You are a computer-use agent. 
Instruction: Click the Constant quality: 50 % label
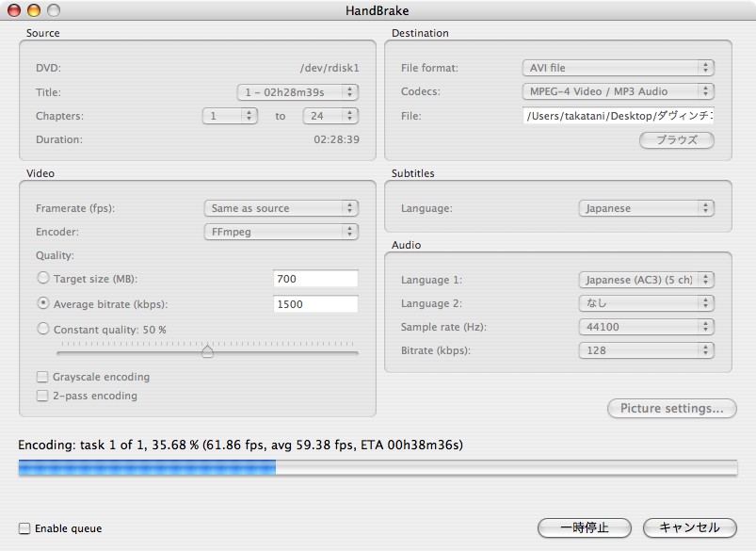tap(110, 330)
